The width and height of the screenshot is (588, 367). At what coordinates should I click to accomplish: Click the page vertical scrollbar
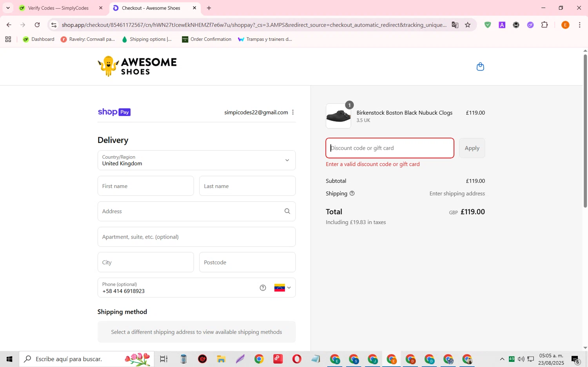[x=585, y=131]
